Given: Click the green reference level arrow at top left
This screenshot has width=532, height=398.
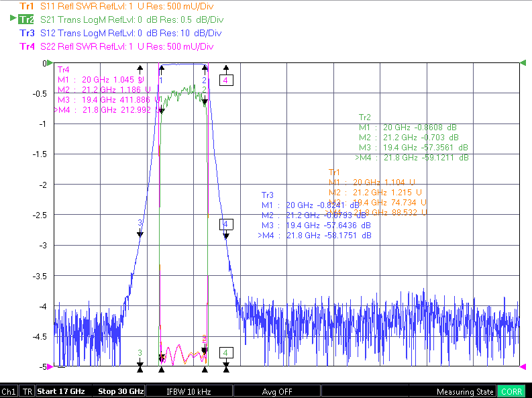Looking at the screenshot, I should (x=50, y=63).
